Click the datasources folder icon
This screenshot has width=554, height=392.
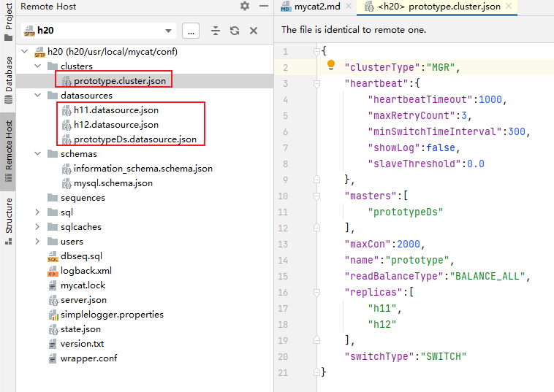pyautogui.click(x=53, y=96)
